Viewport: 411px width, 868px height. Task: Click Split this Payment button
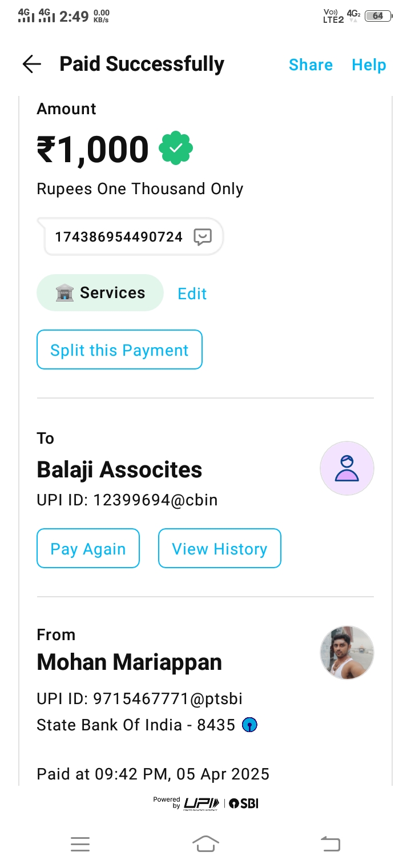pos(119,350)
